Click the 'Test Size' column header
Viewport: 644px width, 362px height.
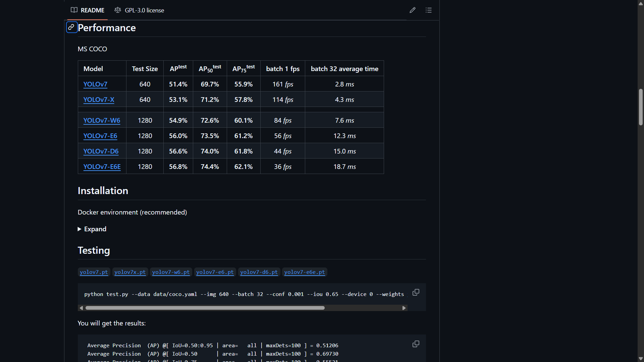145,69
